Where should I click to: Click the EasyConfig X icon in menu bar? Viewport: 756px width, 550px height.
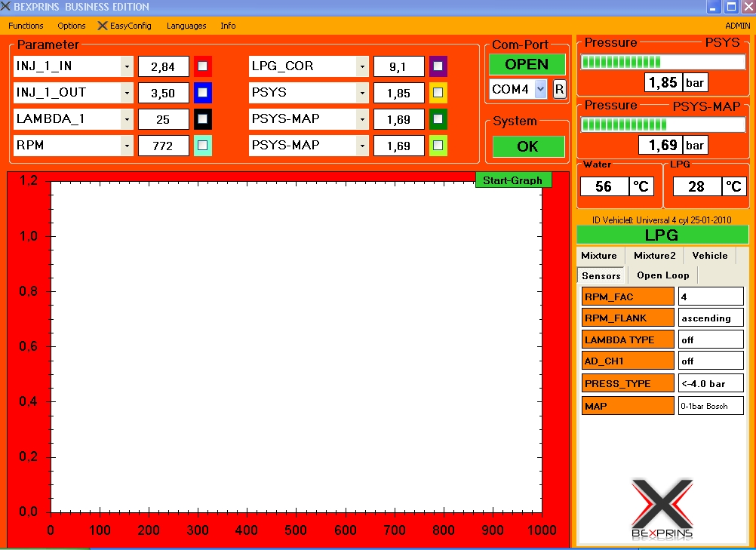(103, 26)
